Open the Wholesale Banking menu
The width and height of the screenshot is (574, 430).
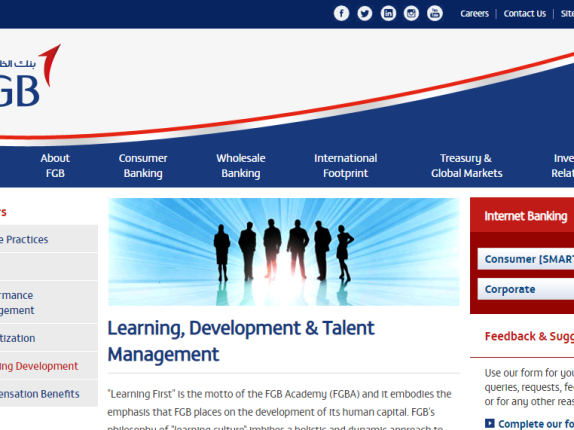click(x=241, y=166)
